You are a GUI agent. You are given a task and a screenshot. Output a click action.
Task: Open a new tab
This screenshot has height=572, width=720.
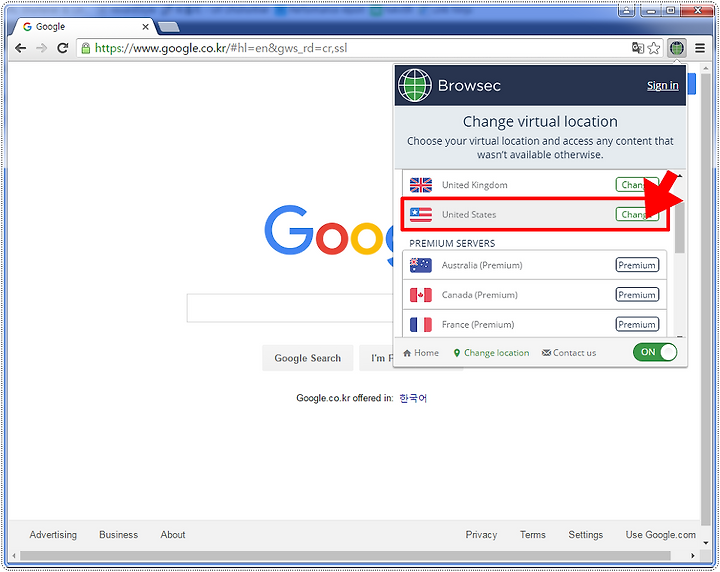point(169,27)
